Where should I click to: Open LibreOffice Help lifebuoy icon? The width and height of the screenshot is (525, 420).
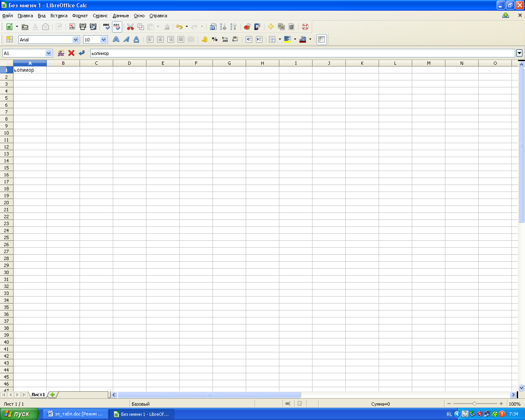305,27
